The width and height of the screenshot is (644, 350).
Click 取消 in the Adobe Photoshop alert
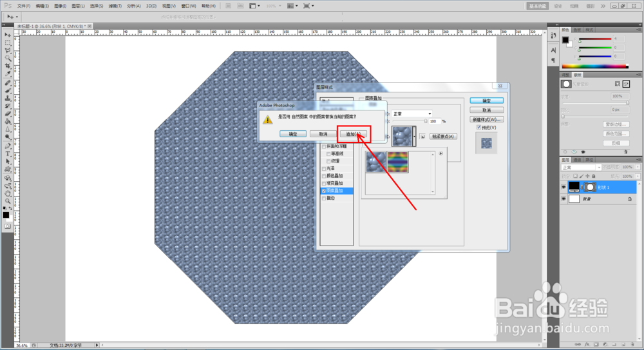[x=323, y=134]
